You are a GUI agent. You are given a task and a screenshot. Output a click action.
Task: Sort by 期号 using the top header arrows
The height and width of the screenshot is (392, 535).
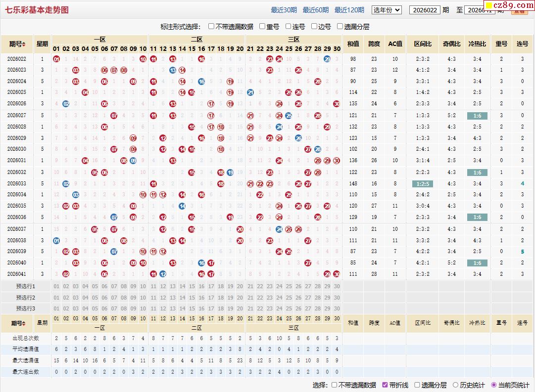[x=24, y=44]
